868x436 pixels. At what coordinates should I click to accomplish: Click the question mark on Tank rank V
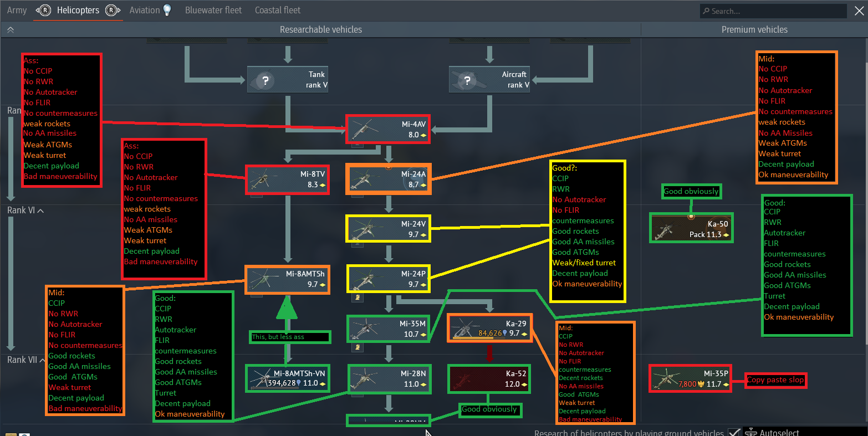coord(265,81)
